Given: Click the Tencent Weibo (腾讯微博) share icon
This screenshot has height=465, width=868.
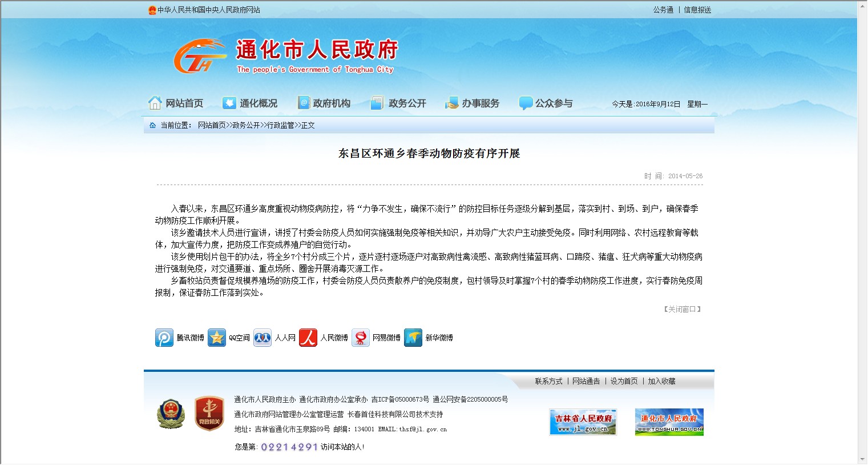Looking at the screenshot, I should 164,338.
